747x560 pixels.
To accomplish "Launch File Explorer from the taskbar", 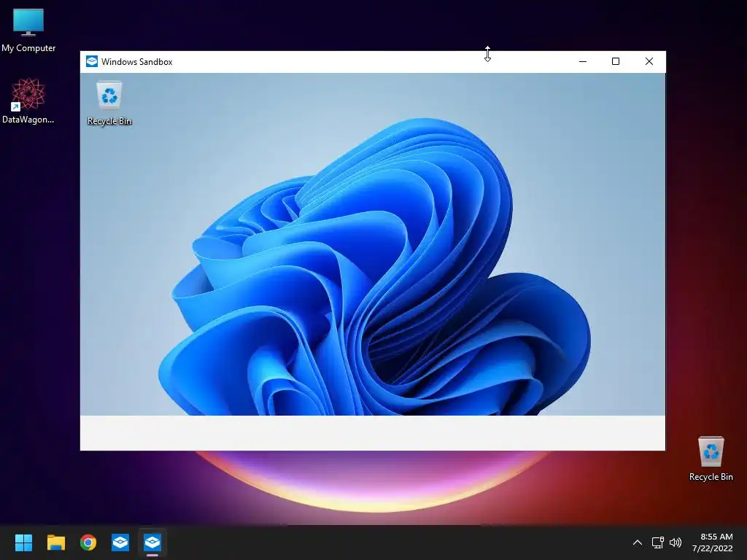I will point(55,542).
